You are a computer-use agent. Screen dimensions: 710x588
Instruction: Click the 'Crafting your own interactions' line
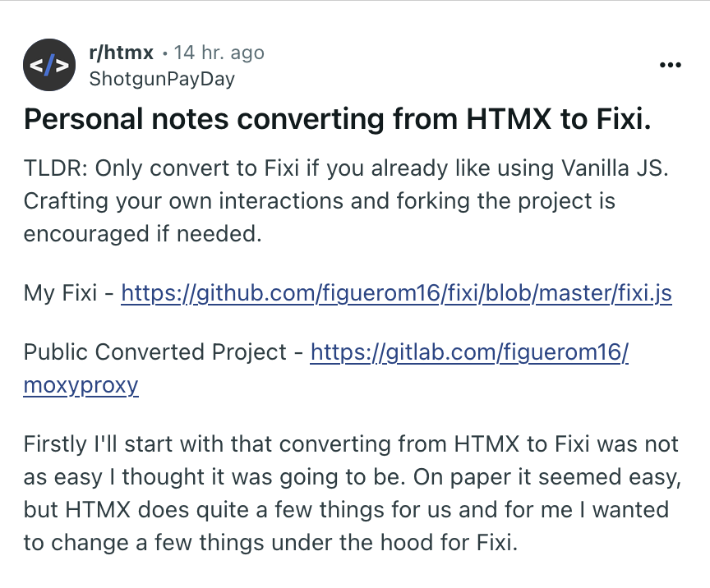click(x=319, y=201)
